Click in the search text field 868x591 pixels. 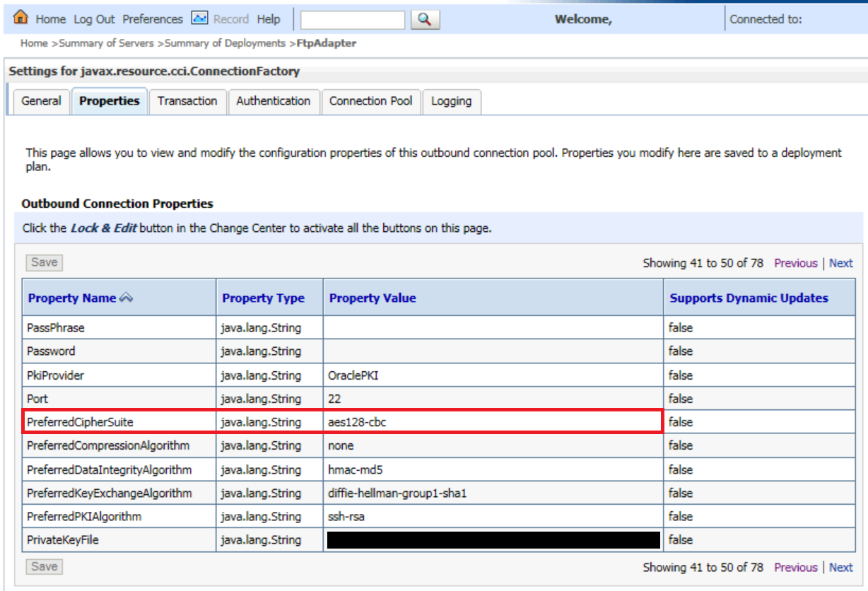(x=353, y=20)
